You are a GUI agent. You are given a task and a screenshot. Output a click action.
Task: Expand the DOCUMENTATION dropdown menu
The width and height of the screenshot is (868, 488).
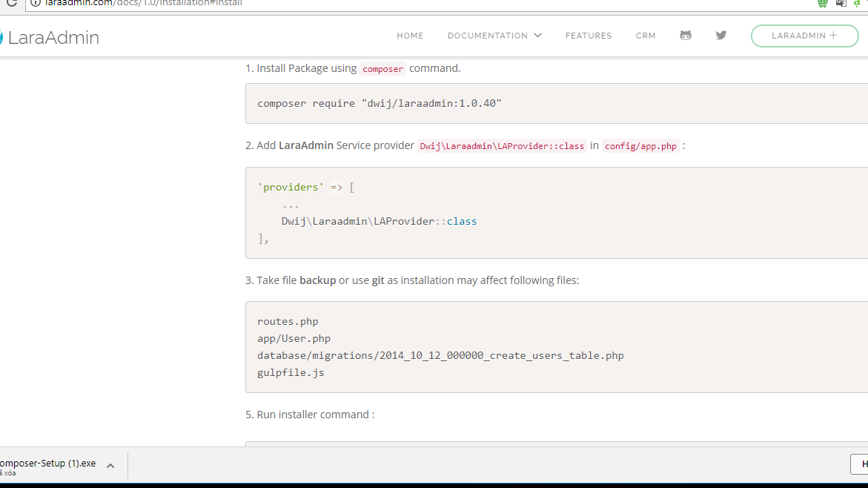pyautogui.click(x=494, y=36)
